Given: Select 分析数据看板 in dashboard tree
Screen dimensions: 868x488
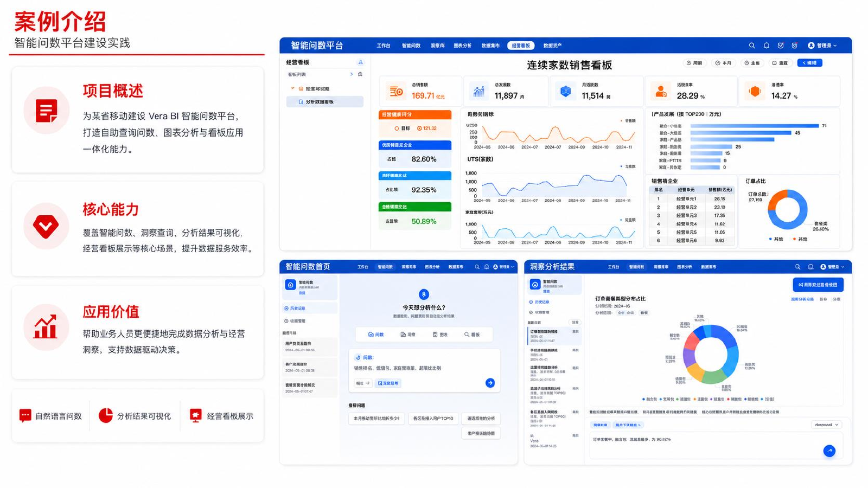Looking at the screenshot, I should click(324, 101).
